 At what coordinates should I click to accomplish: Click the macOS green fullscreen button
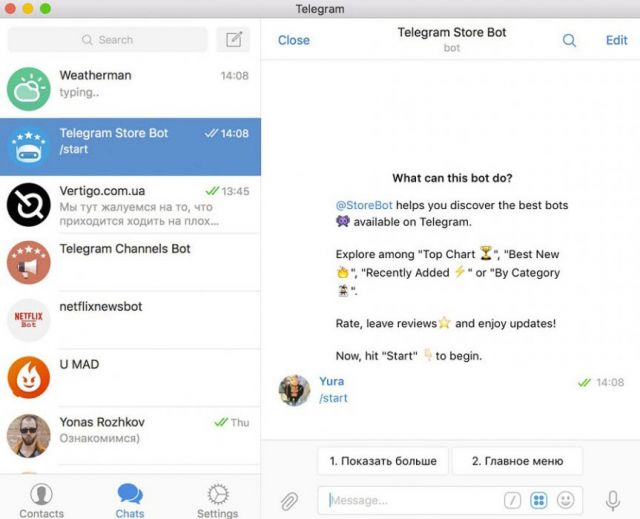coord(45,9)
